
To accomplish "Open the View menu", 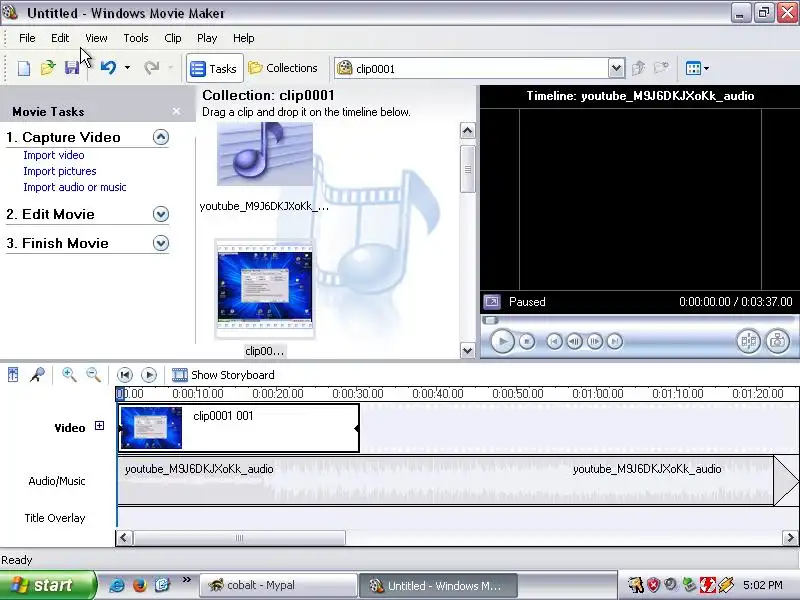I will click(96, 38).
